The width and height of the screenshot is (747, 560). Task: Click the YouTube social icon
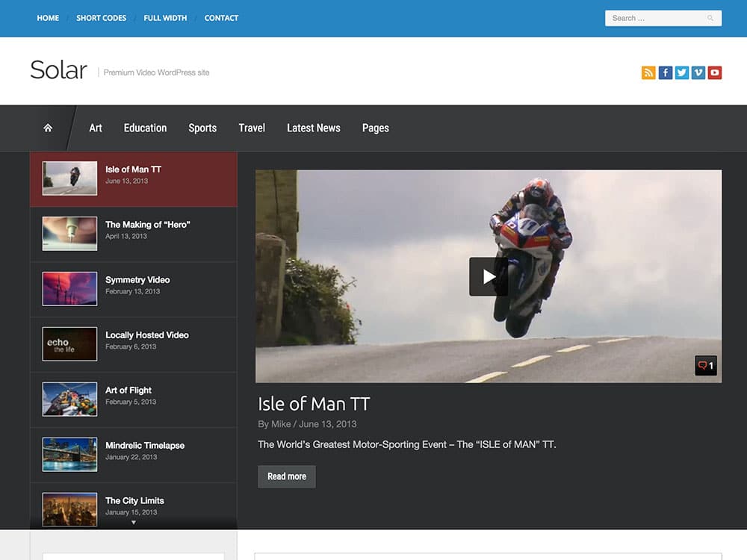point(715,72)
